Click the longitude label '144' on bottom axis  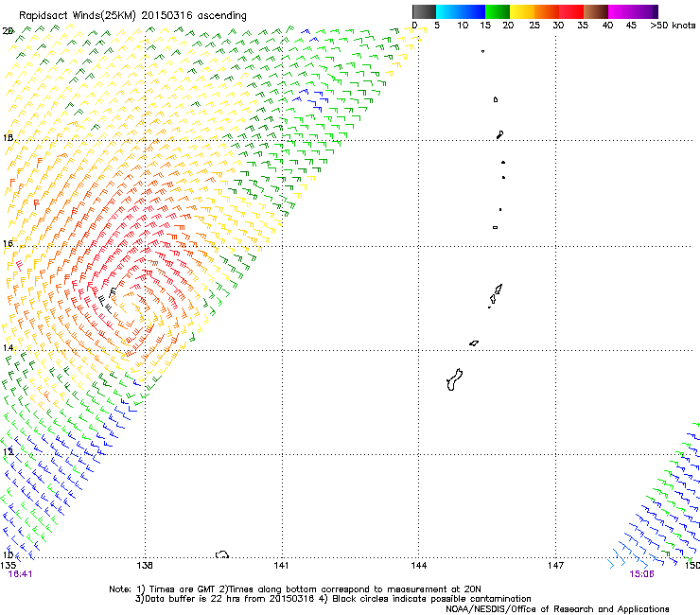[x=418, y=566]
